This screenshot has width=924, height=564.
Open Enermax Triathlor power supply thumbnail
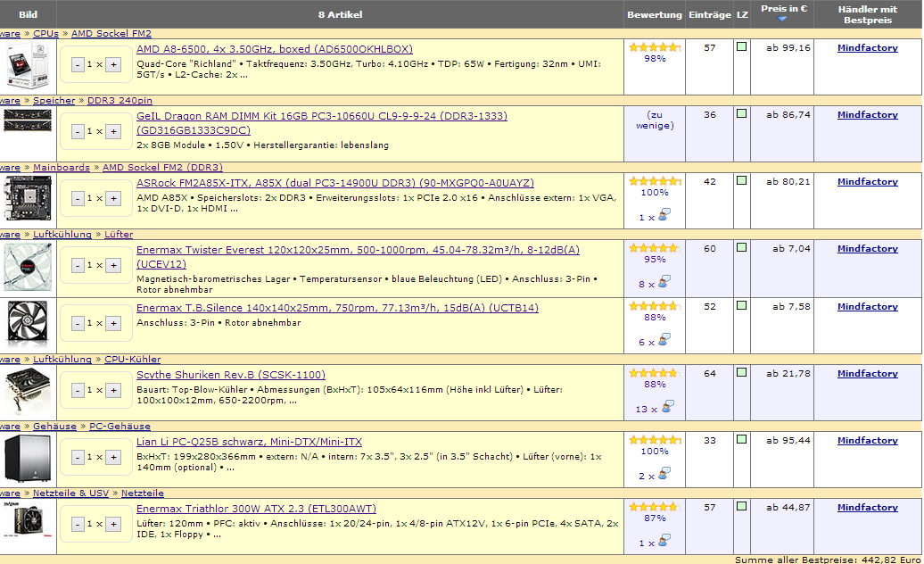28,520
